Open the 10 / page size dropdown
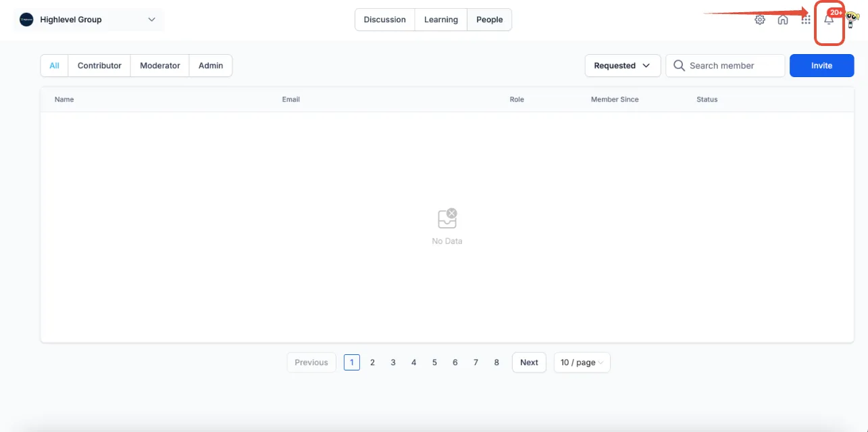 pos(582,362)
